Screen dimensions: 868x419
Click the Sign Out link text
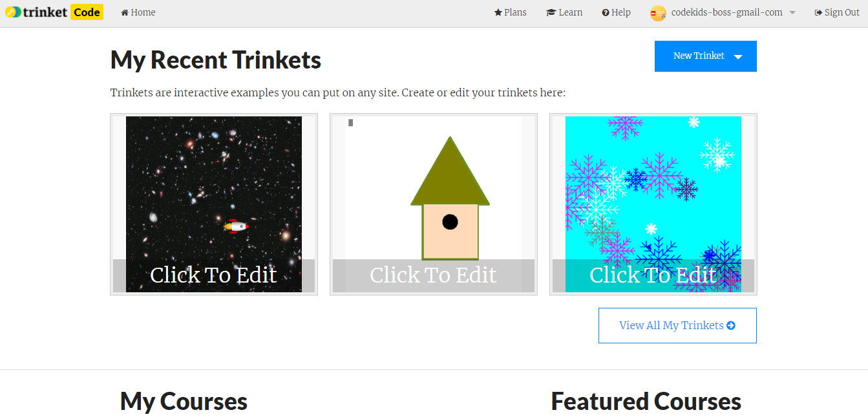pos(842,12)
